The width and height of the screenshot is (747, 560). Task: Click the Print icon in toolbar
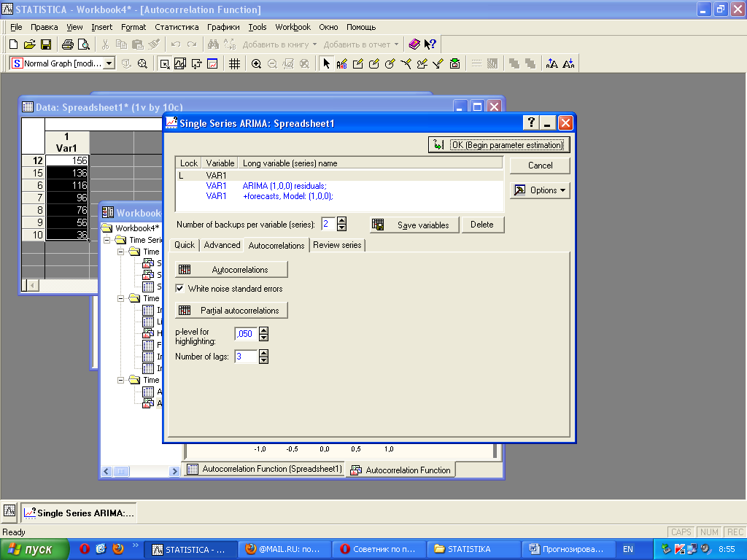(68, 44)
